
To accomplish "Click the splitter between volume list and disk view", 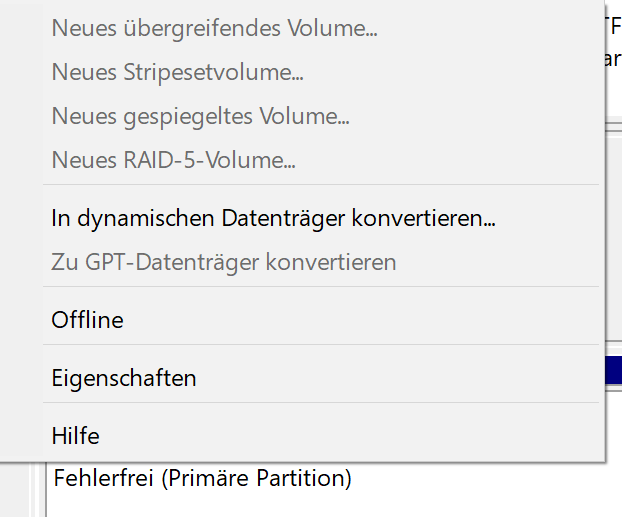I will pos(614,127).
